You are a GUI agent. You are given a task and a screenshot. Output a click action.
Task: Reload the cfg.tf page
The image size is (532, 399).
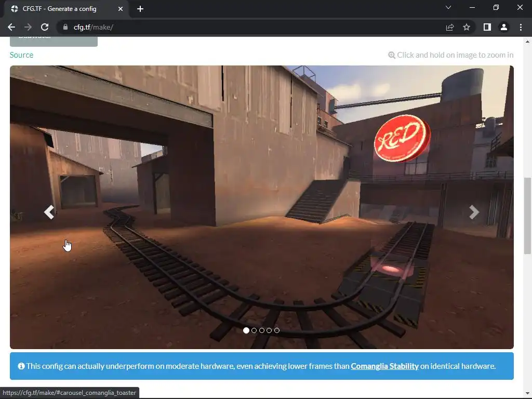click(45, 27)
